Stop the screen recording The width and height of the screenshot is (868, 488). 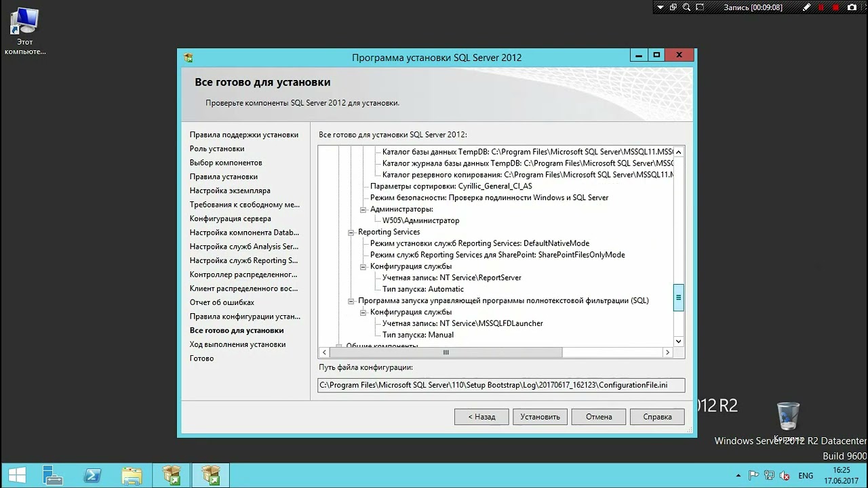[835, 7]
